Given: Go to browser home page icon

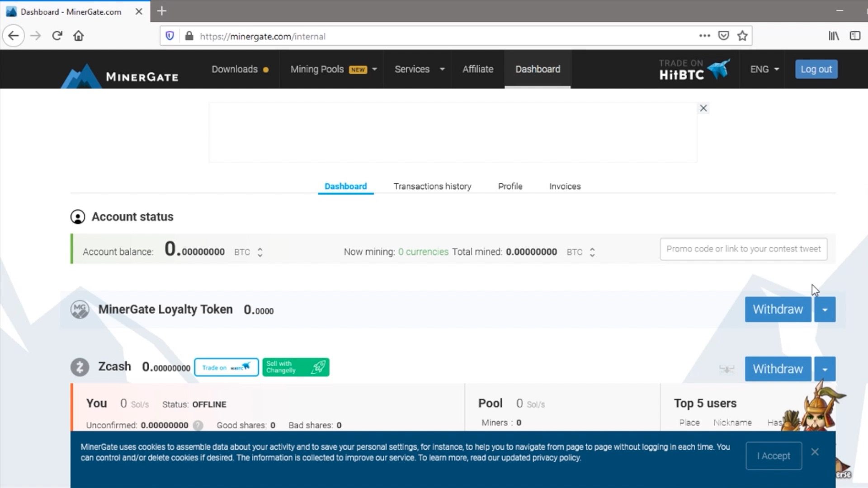Looking at the screenshot, I should 79,36.
